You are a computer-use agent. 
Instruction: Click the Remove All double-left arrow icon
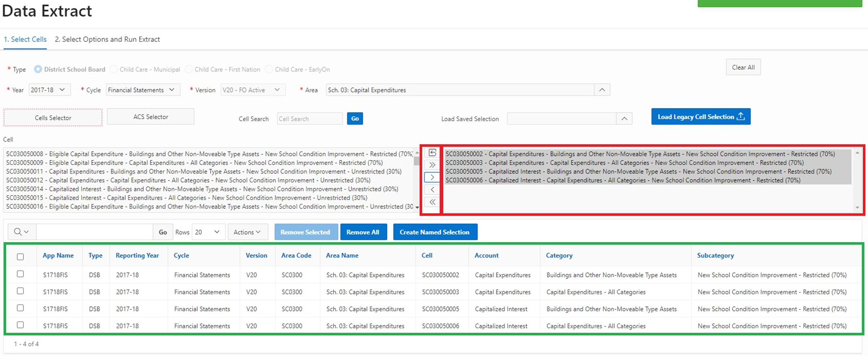(432, 202)
